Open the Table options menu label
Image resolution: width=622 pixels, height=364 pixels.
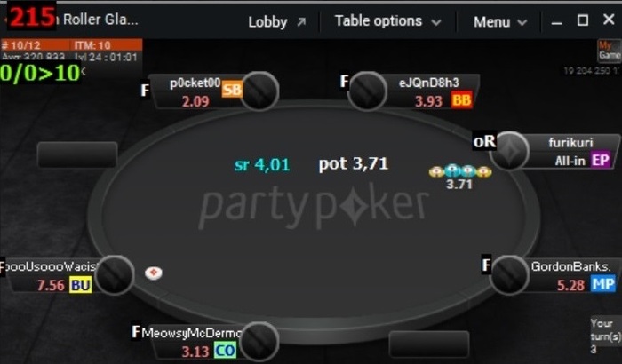tap(379, 21)
